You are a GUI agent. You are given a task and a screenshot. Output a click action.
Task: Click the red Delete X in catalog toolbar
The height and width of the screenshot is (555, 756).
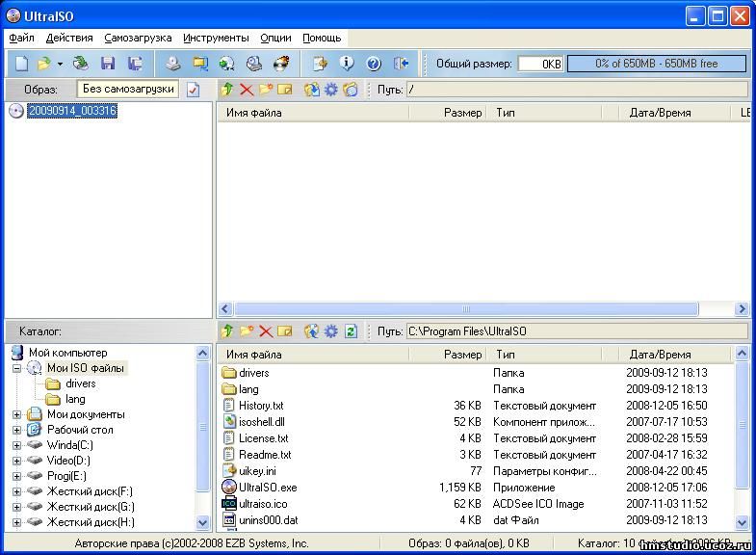coord(266,331)
